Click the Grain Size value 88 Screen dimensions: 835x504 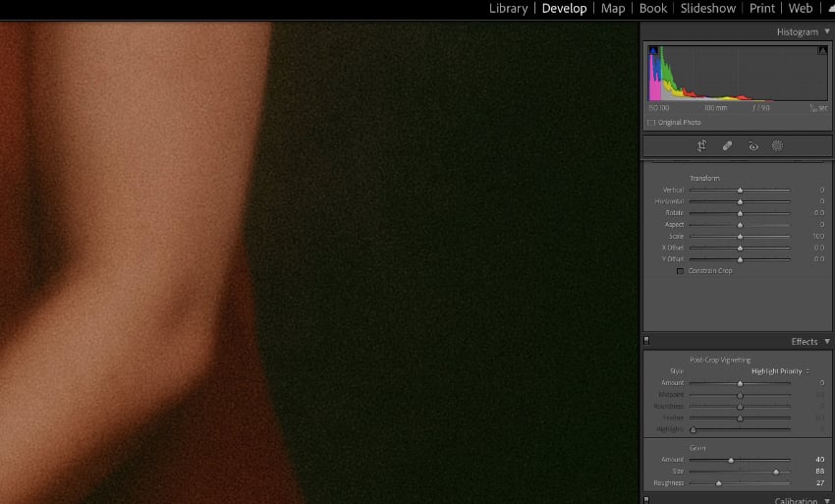[x=819, y=471]
